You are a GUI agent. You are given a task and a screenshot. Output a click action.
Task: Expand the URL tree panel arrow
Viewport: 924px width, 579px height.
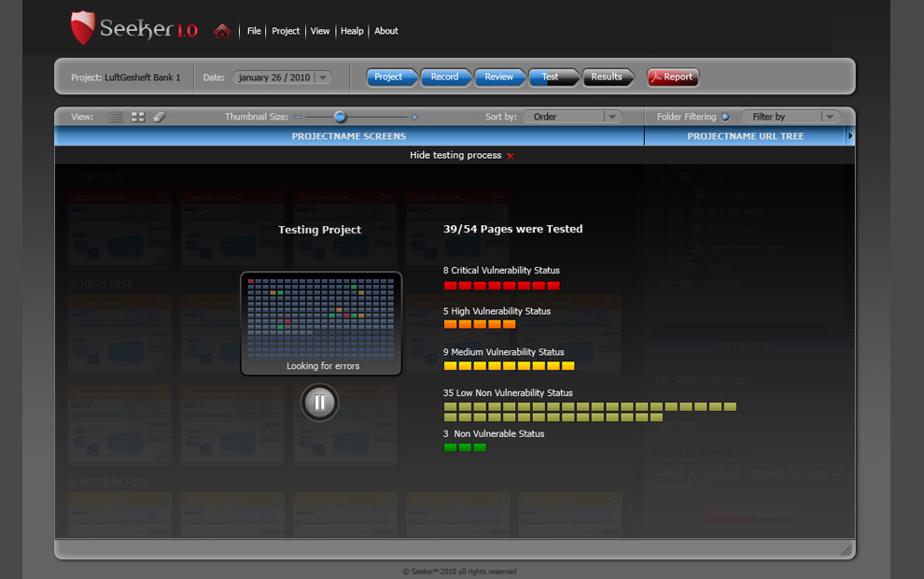coord(849,136)
